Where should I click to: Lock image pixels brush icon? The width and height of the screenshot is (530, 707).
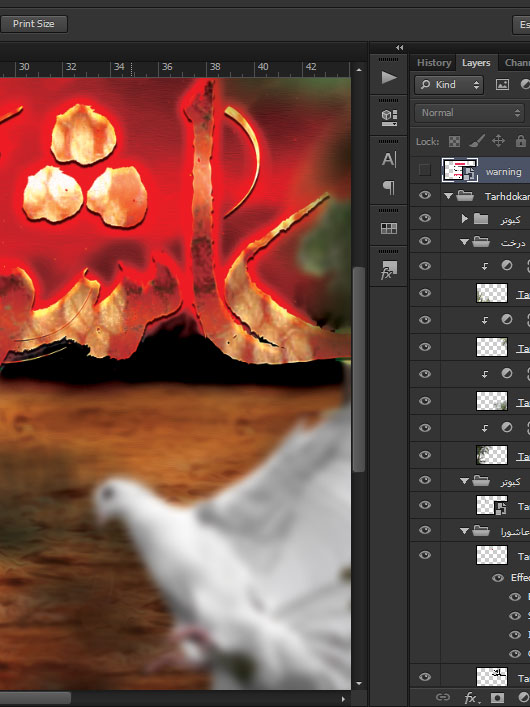coord(476,141)
